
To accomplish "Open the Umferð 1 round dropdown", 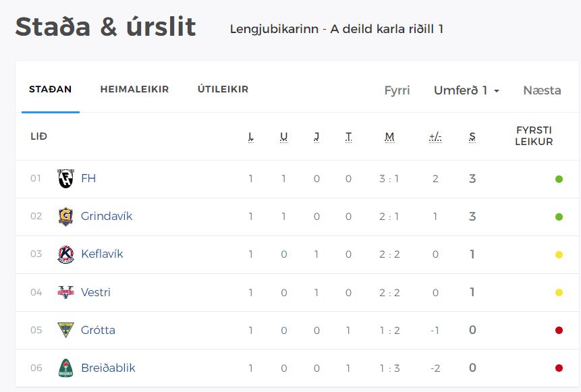I will (x=466, y=90).
